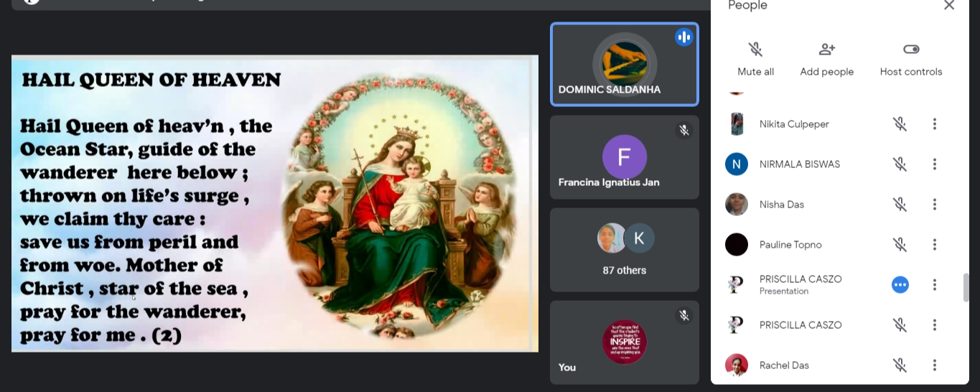Click Pauline Topno's black avatar

[x=737, y=245]
